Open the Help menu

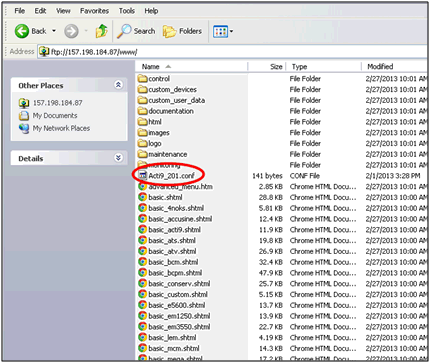[151, 11]
